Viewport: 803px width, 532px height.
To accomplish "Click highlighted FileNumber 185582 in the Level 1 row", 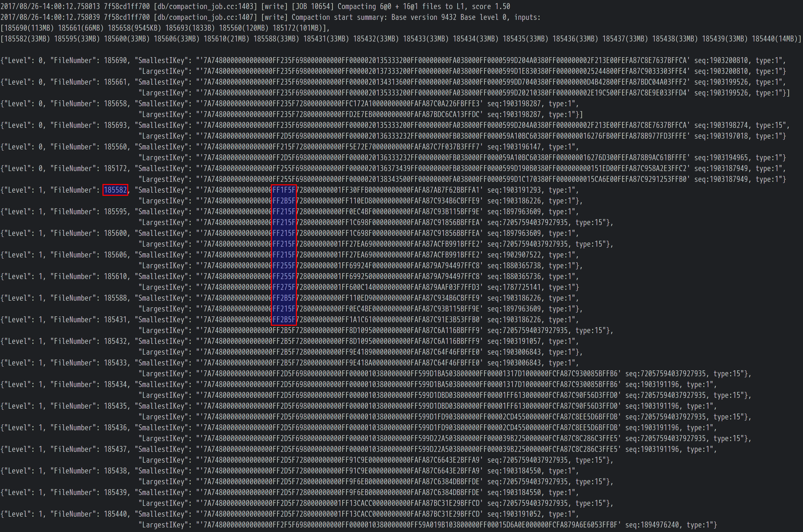I will [115, 190].
